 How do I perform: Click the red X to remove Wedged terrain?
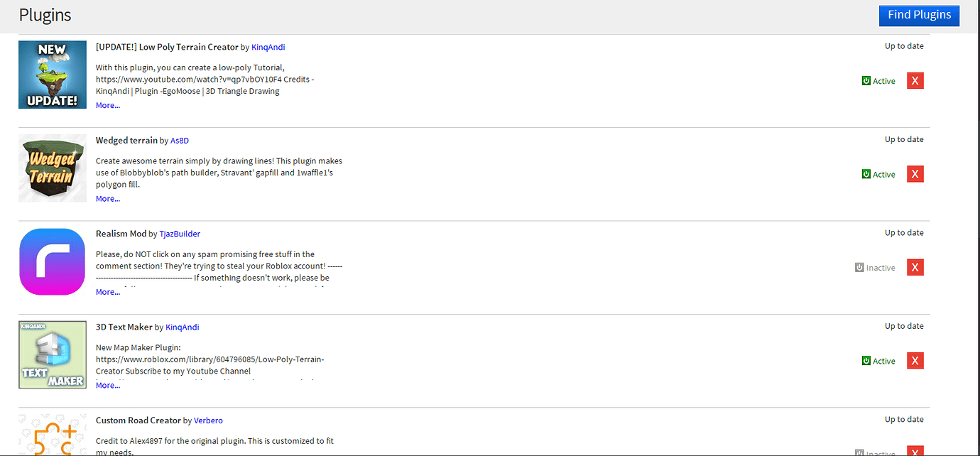[x=915, y=173]
